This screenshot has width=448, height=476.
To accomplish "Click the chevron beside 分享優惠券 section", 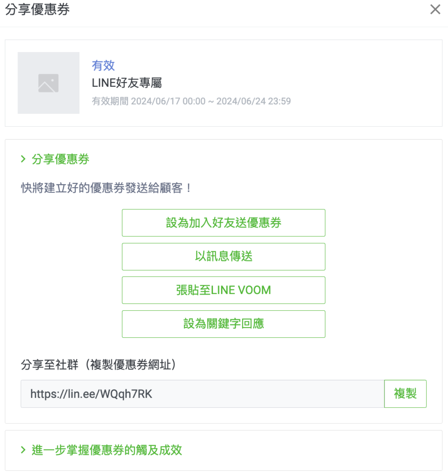I will pyautogui.click(x=23, y=159).
